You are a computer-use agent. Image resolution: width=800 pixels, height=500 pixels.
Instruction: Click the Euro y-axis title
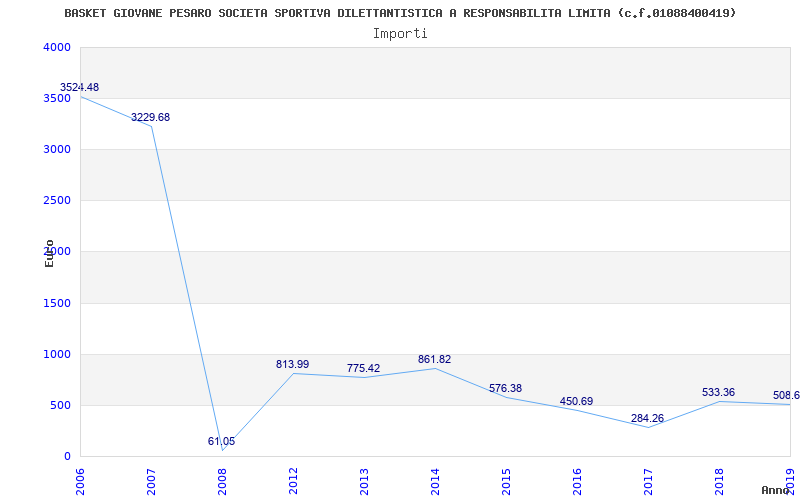tap(49, 254)
